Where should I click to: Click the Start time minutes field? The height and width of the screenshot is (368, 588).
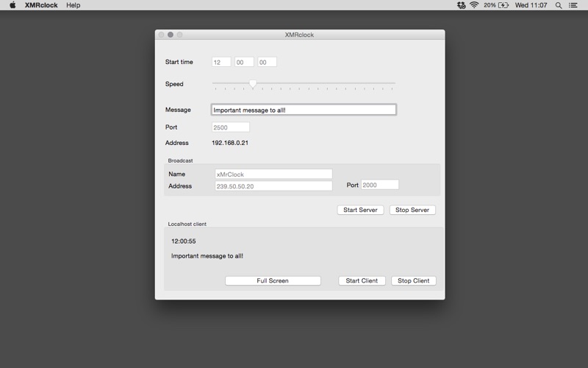pos(244,62)
